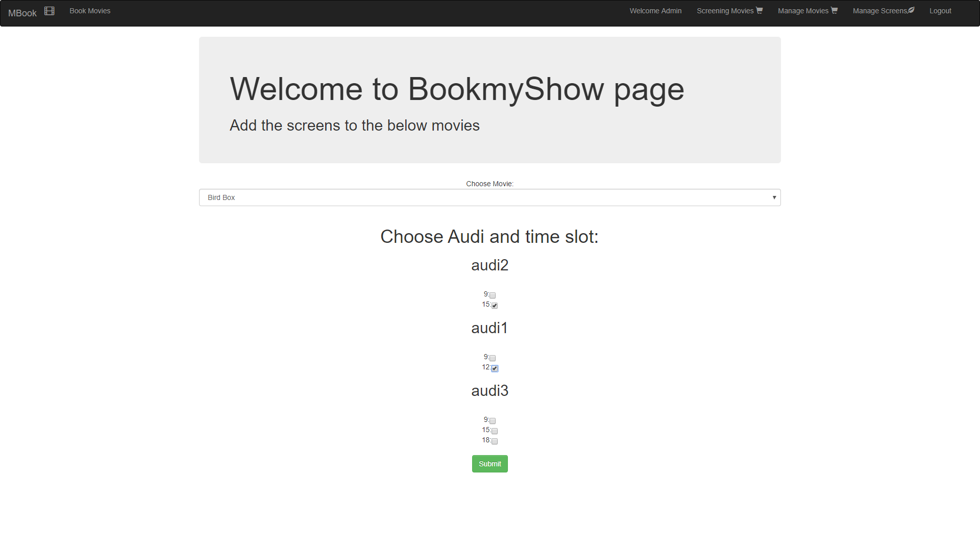Click the leaf icon next to Manage Screens
This screenshot has height=551, width=980.
[x=911, y=10]
